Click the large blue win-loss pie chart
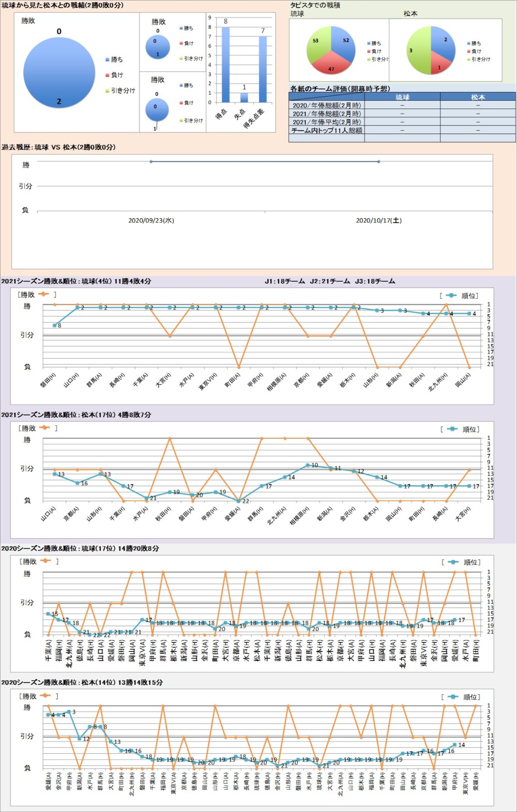The width and height of the screenshot is (517, 812). click(x=58, y=73)
